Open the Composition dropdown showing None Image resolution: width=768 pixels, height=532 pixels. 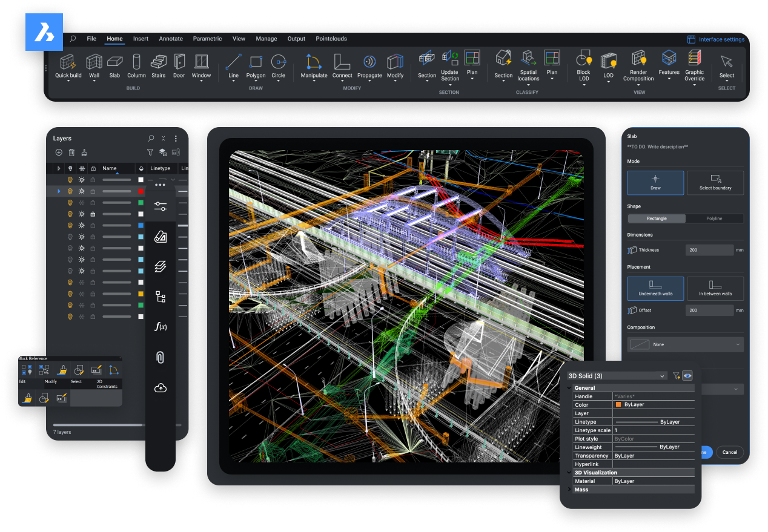[x=685, y=344]
